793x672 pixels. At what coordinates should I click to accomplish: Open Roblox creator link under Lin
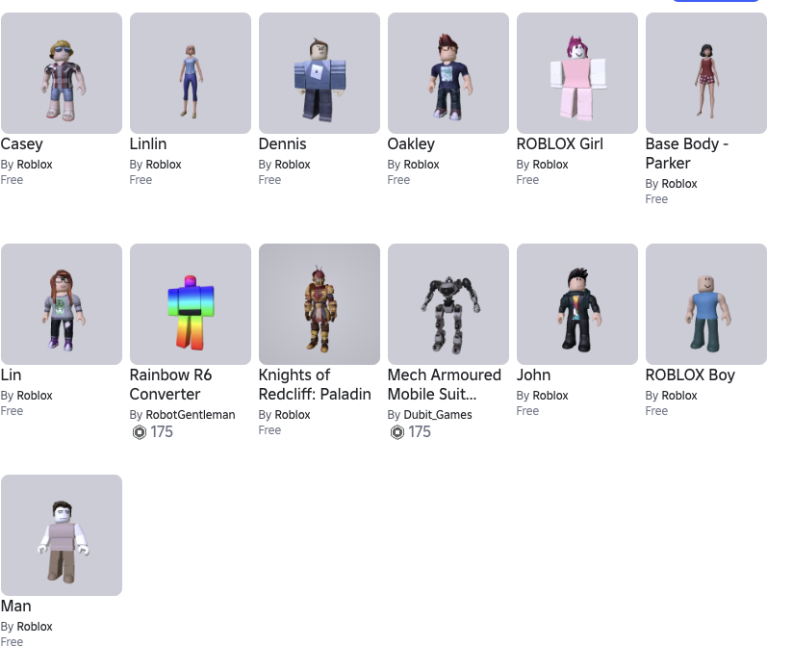(35, 396)
